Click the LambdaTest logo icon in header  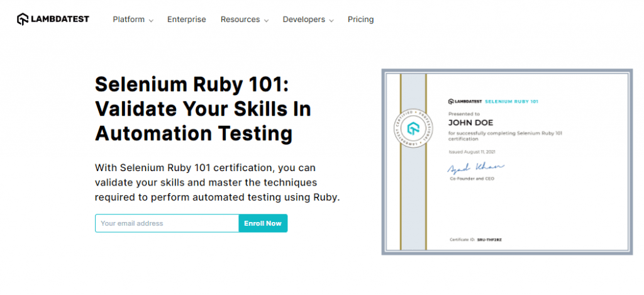coord(22,19)
